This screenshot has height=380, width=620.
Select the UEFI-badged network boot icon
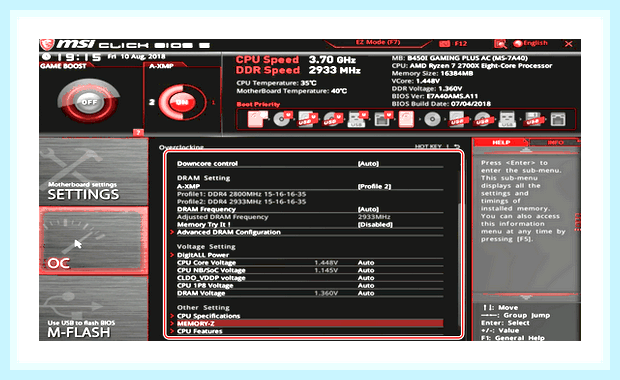click(383, 119)
